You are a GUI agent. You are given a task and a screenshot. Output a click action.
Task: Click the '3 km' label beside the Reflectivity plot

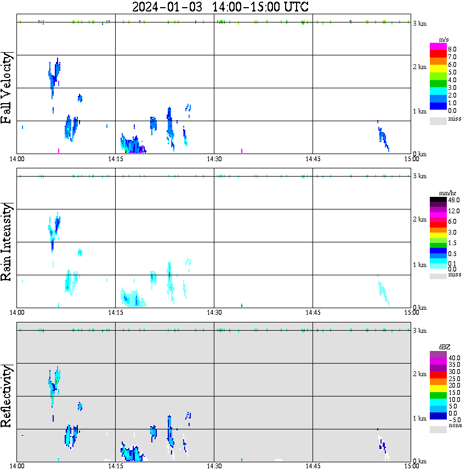click(419, 330)
